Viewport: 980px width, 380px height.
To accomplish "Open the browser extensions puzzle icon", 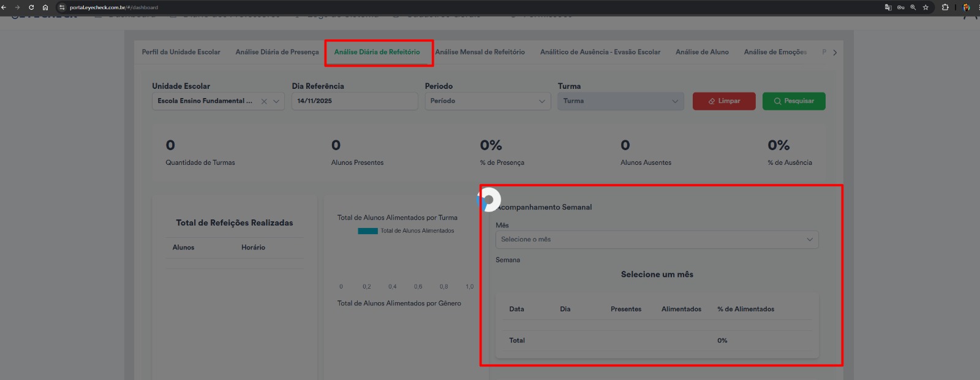I will [x=945, y=7].
